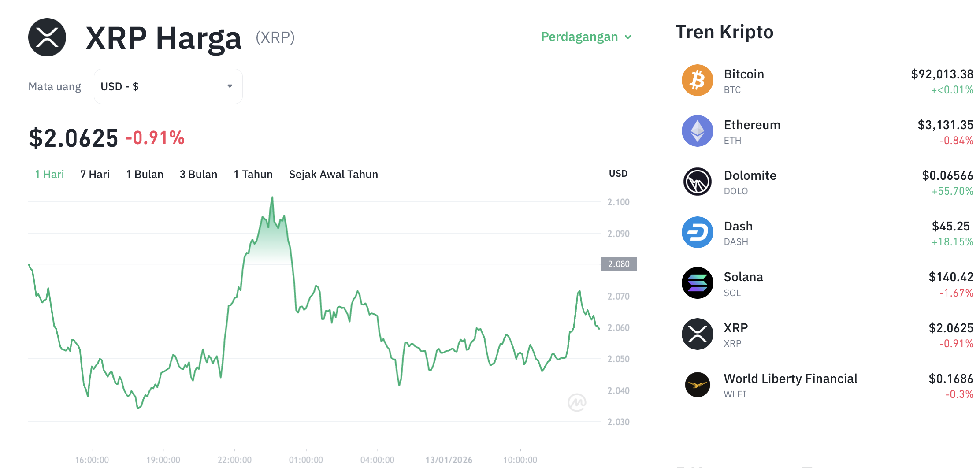
Task: Select the Dash coin logo
Action: (698, 232)
